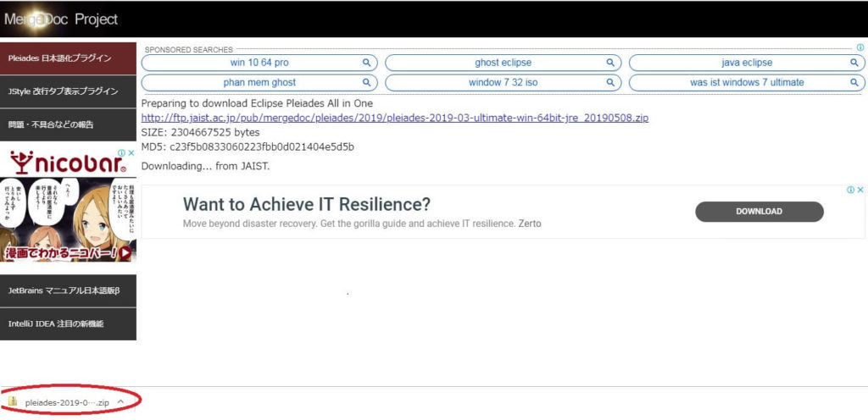
Task: Click magnifier icon in 'win 10 64 pro' pill
Action: (366, 63)
